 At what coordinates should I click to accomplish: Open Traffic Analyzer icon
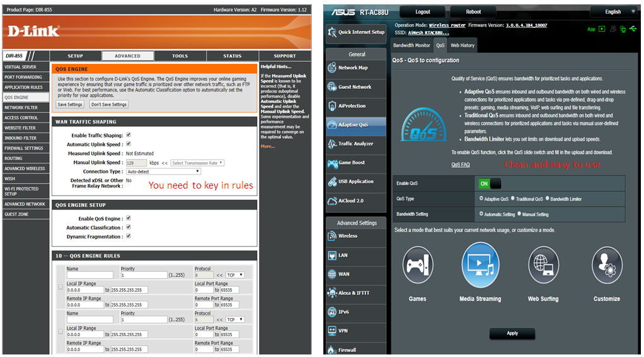(332, 144)
